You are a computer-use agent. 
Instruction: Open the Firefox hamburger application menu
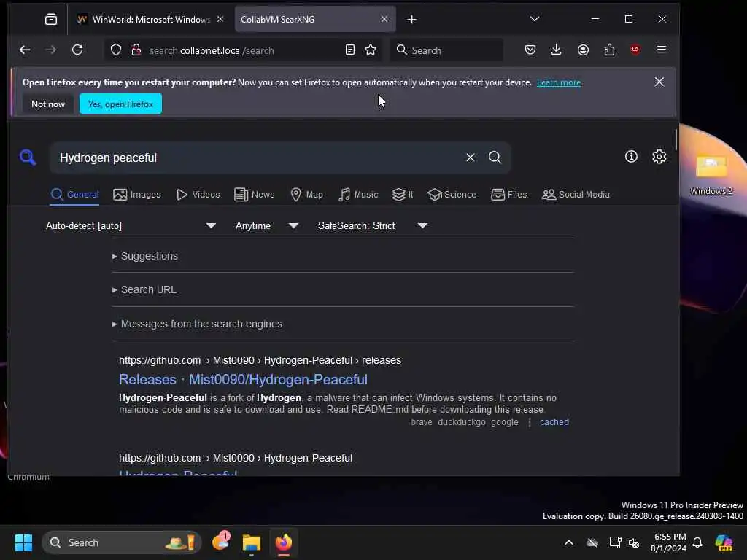coord(661,50)
